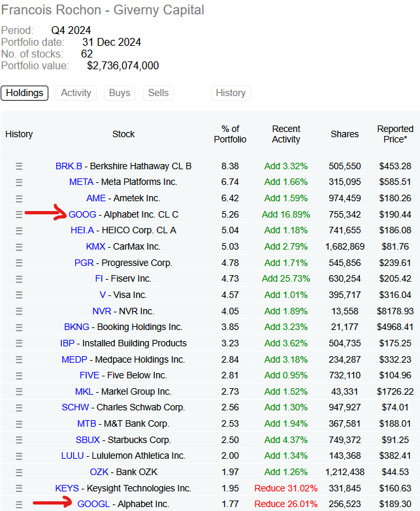
Task: Open history icon for BKNG row
Action: (x=19, y=327)
